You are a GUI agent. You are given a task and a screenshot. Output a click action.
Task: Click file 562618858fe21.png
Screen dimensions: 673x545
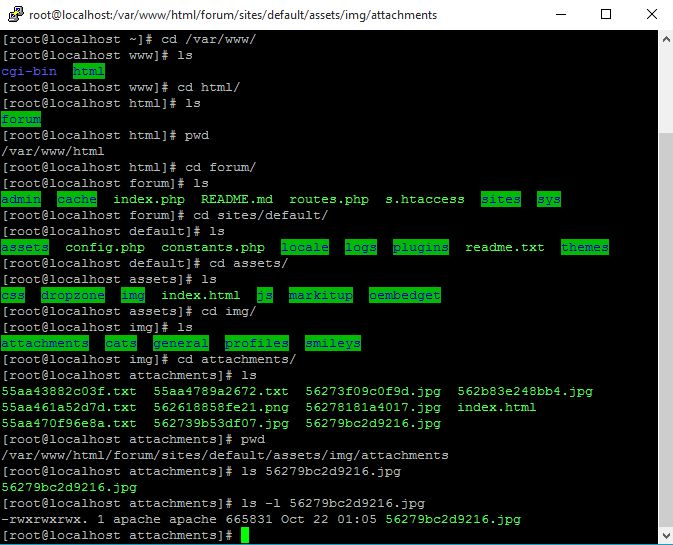point(221,407)
